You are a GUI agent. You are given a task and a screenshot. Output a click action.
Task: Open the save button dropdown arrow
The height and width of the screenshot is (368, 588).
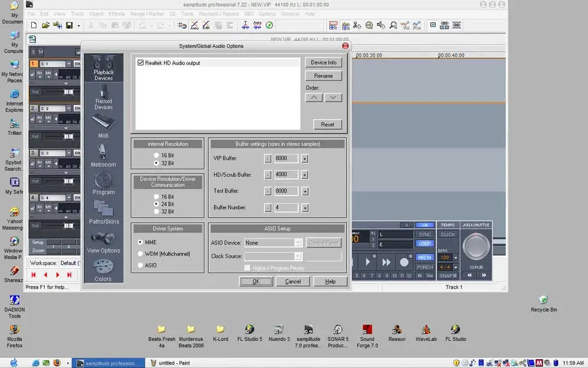[x=78, y=25]
